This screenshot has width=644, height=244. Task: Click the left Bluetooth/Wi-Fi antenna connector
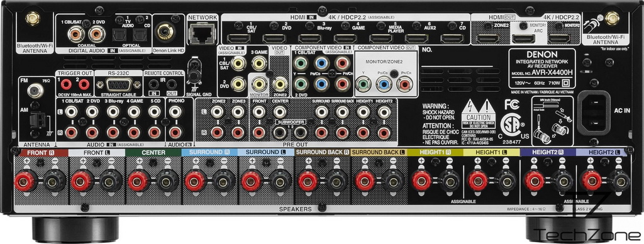[x=32, y=18]
